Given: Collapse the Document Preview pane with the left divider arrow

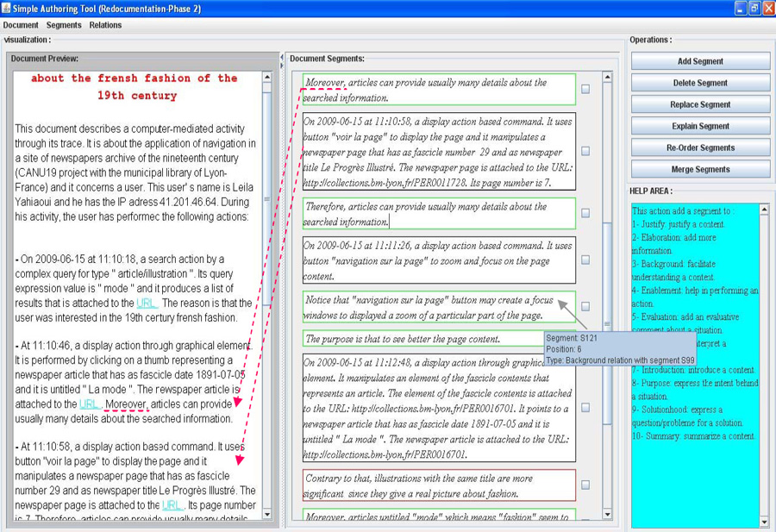Looking at the screenshot, I should (x=282, y=58).
